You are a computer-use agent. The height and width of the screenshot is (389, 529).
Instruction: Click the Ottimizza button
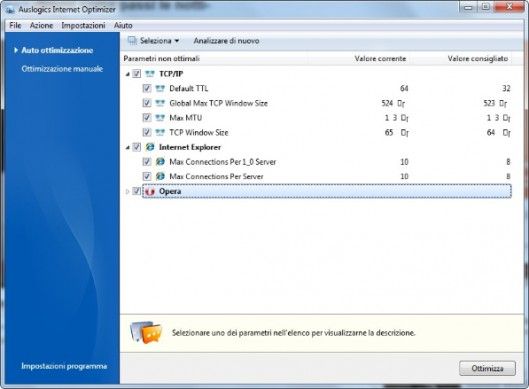pos(487,368)
